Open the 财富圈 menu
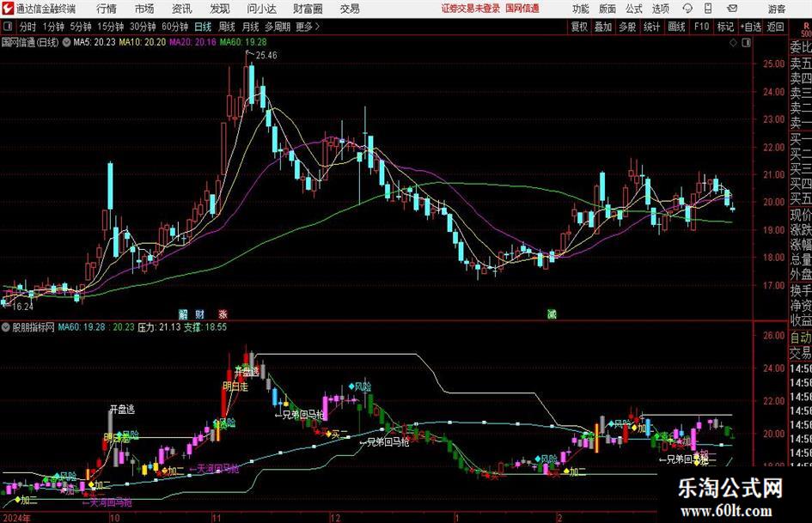 pyautogui.click(x=308, y=9)
